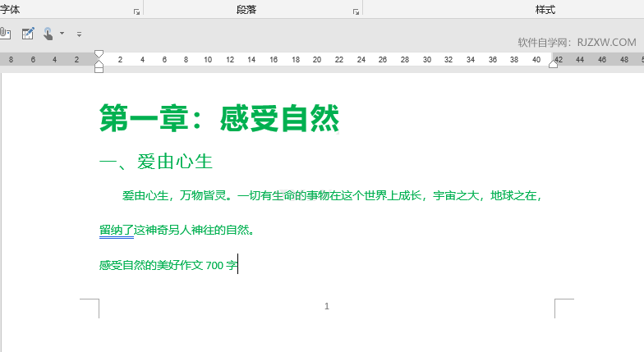This screenshot has width=644, height=352.
Task: Click the line 感受自然的美好作文 700 字
Action: (x=168, y=266)
